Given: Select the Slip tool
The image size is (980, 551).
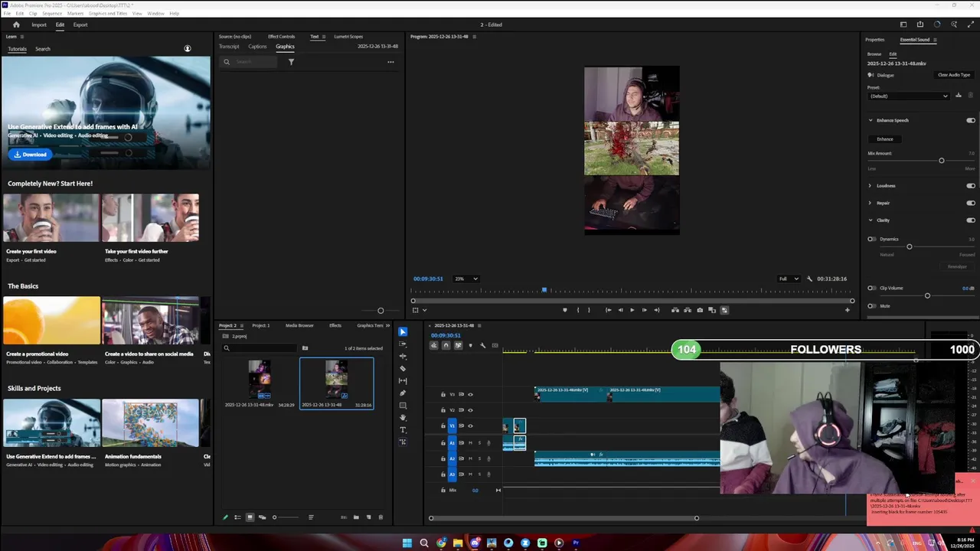Looking at the screenshot, I should click(x=403, y=380).
